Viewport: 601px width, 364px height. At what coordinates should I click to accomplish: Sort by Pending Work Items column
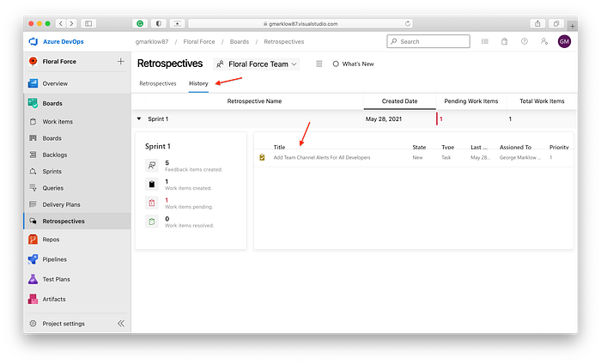coord(471,101)
